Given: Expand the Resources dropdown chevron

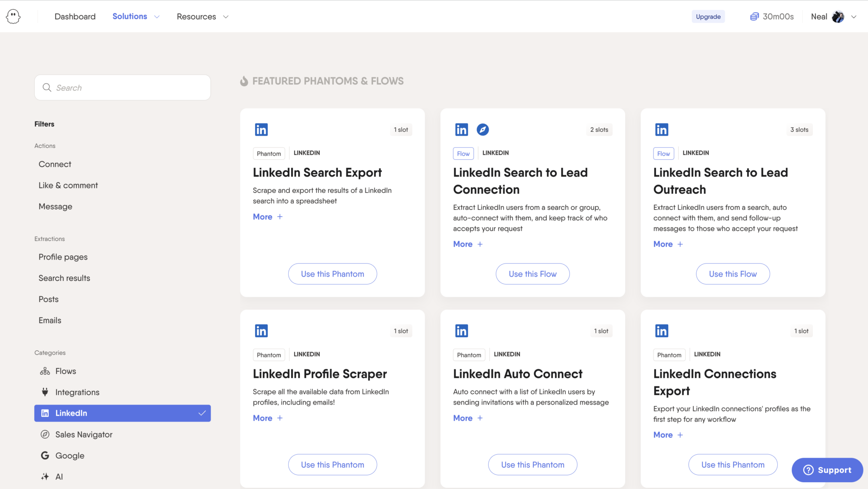Looking at the screenshot, I should point(226,17).
